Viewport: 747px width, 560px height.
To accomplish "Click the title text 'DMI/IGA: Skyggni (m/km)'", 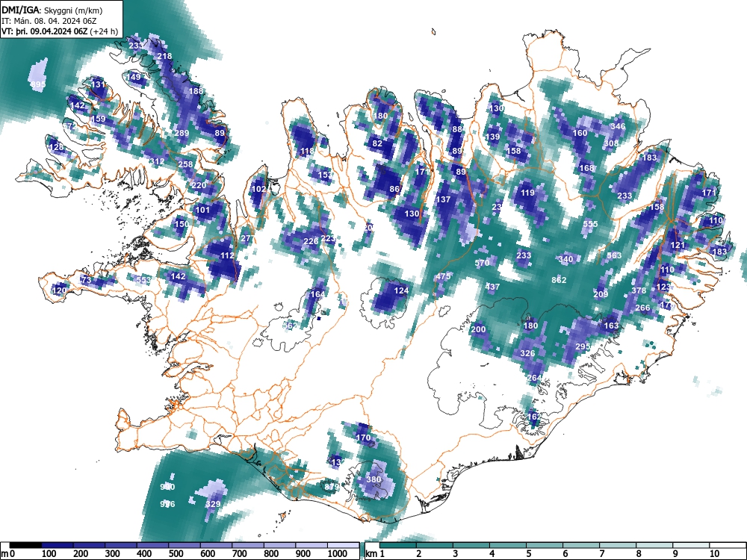I will (x=52, y=10).
